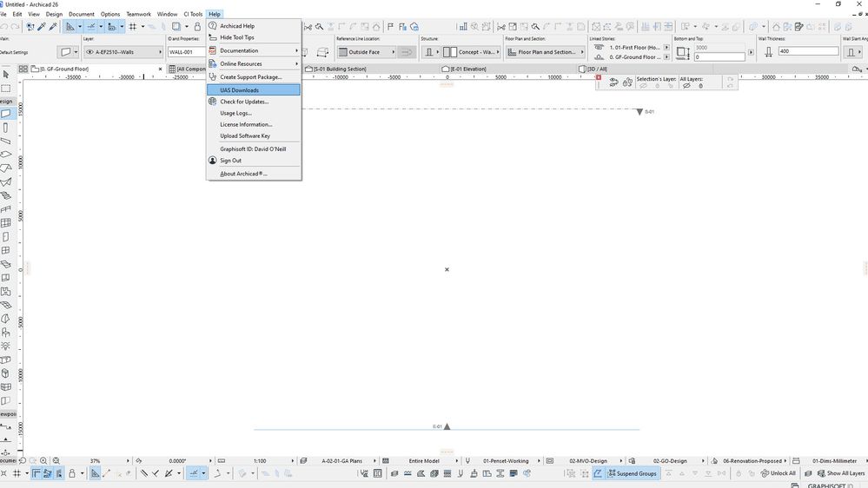The image size is (868, 488).
Task: Click the Inject Parameters syringe icon
Action: 53,27
